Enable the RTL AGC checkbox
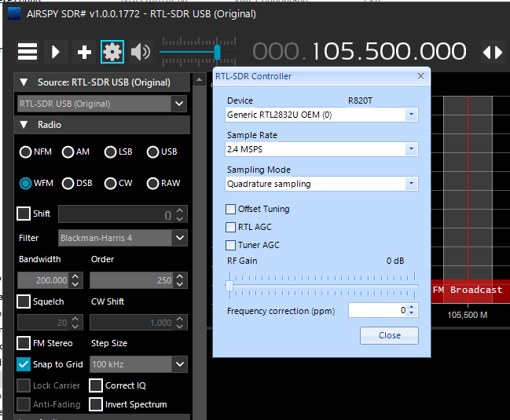 point(231,227)
